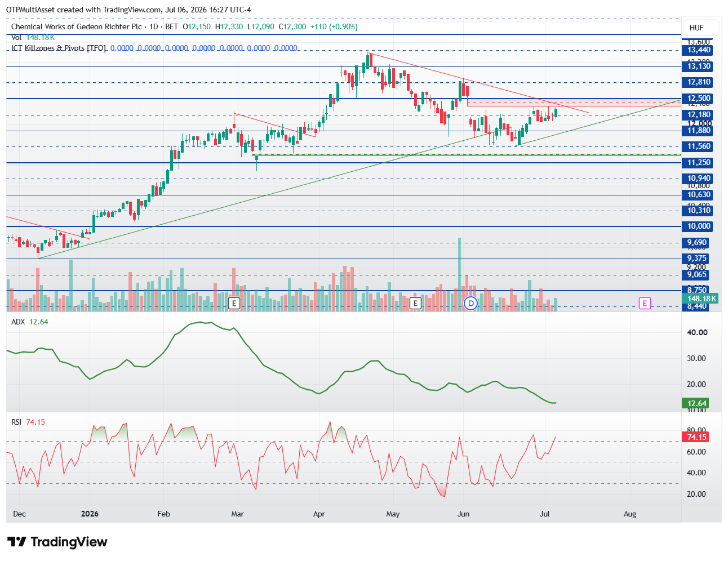The height and width of the screenshot is (561, 728).
Task: Click the red supply zone rectangle
Action: click(x=574, y=103)
